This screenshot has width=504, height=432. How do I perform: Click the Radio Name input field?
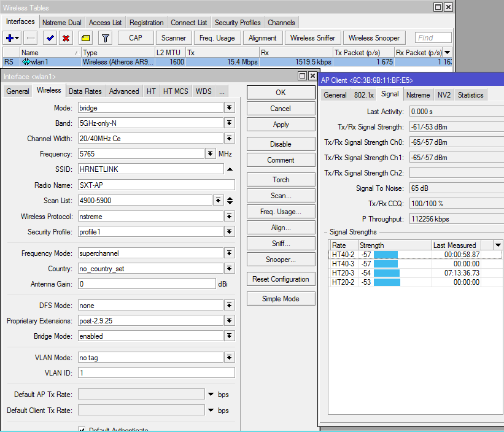[x=156, y=185]
